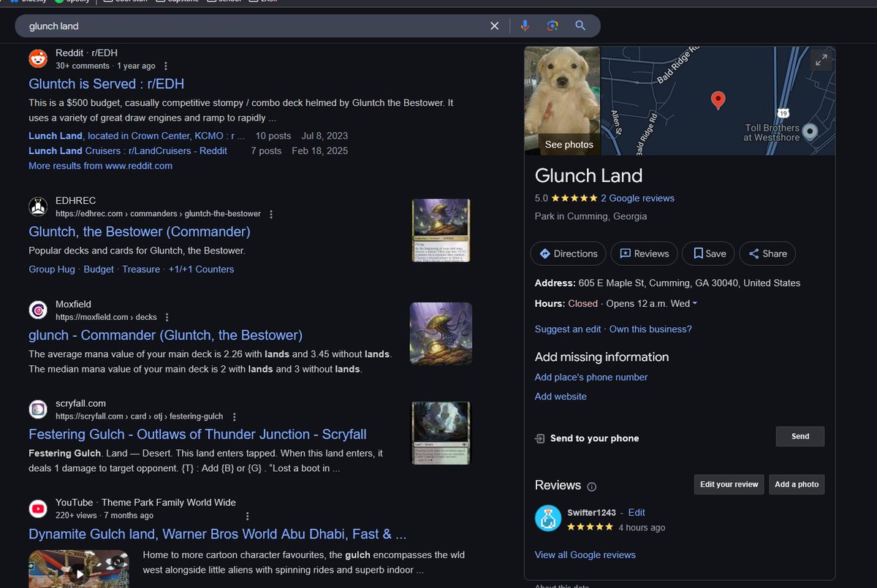This screenshot has height=588, width=877.
Task: Click the YouTube favicon icon
Action: (x=38, y=508)
